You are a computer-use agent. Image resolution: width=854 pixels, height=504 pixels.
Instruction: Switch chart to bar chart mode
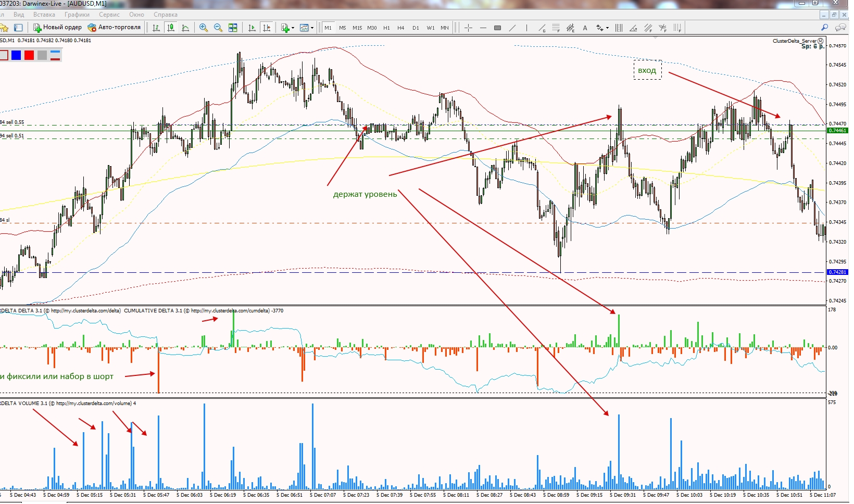(156, 28)
